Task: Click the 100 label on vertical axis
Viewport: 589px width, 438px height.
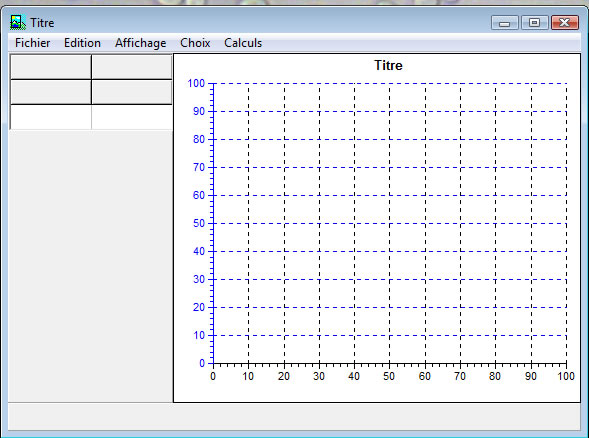Action: (196, 83)
